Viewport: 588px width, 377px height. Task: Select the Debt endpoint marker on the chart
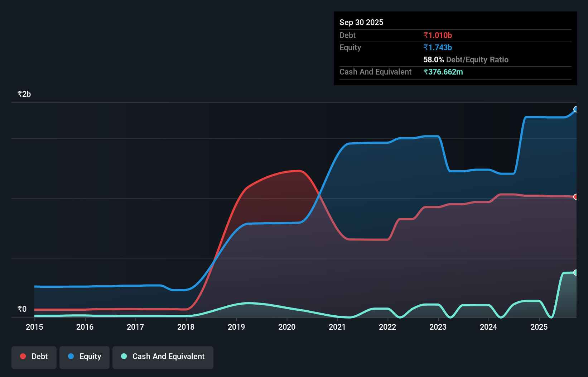click(576, 197)
